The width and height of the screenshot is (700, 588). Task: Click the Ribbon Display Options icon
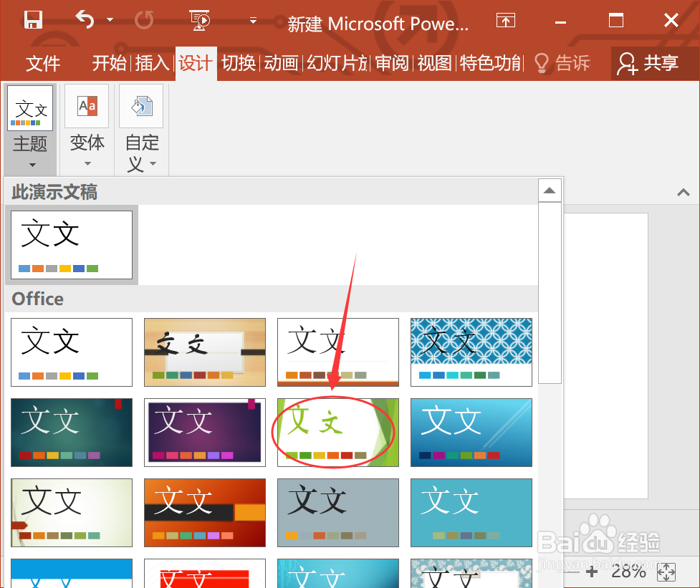click(x=506, y=21)
